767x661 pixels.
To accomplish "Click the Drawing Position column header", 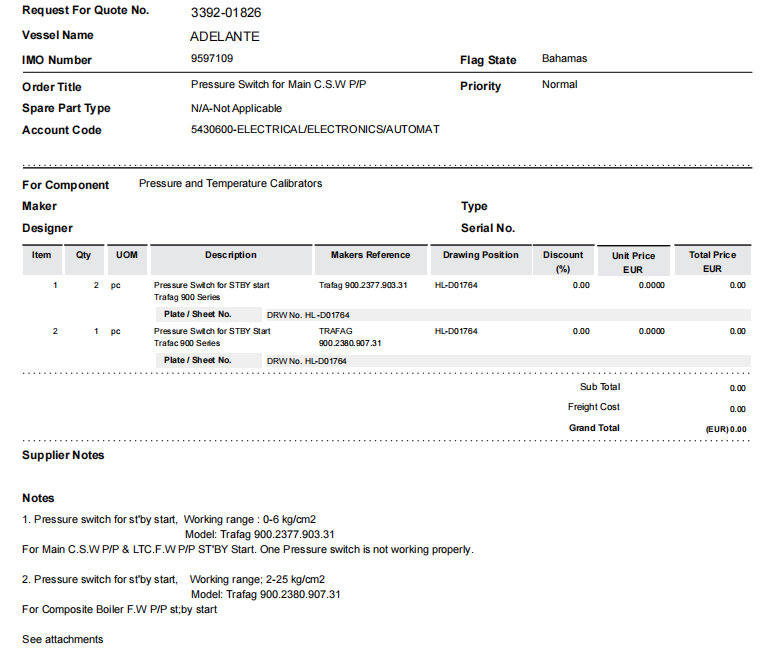I will (481, 256).
